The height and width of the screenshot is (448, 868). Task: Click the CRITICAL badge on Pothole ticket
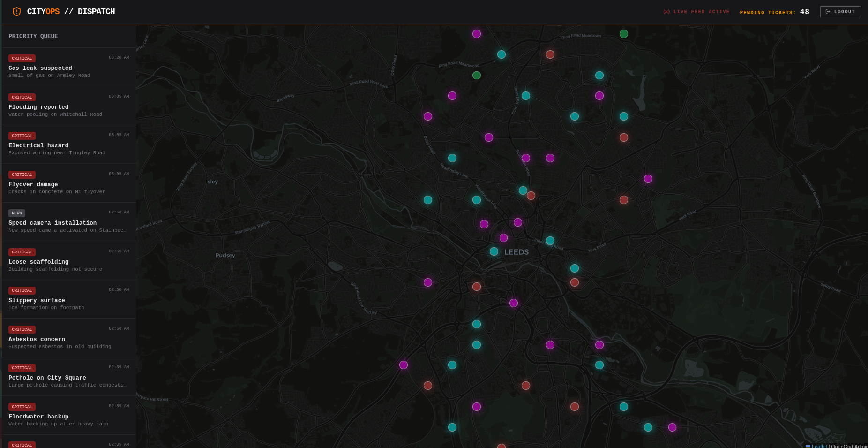22,368
